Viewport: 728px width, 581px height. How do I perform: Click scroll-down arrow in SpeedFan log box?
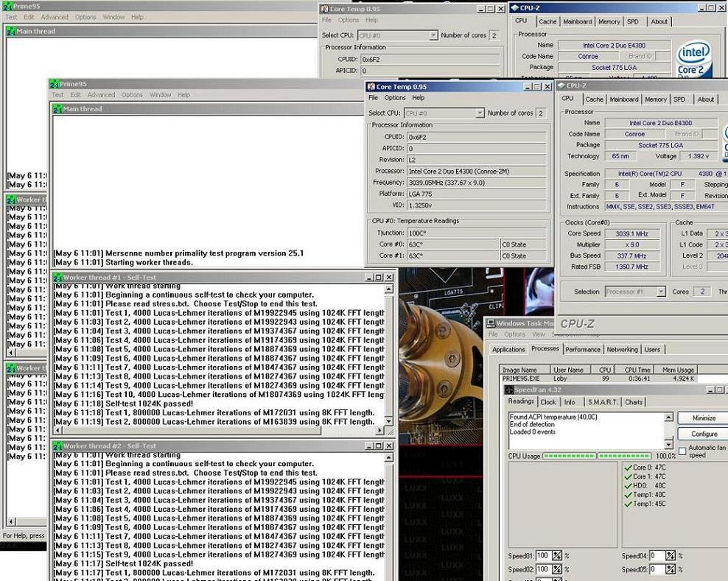pyautogui.click(x=668, y=445)
